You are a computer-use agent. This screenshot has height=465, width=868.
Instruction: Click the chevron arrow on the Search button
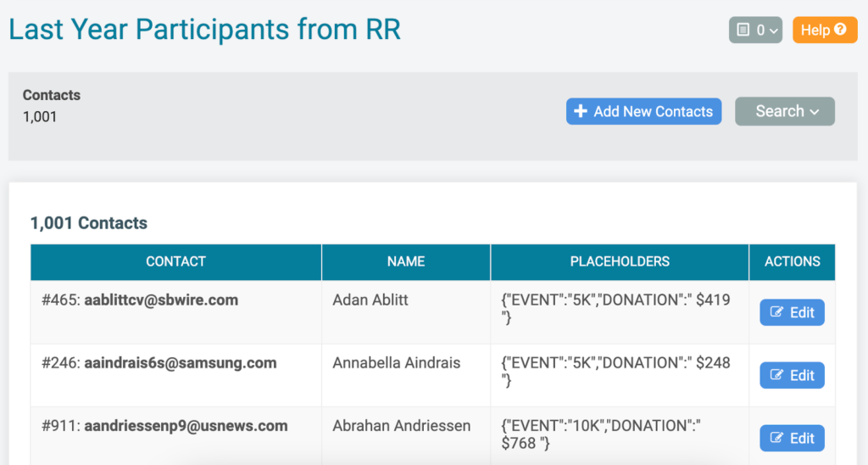click(815, 112)
